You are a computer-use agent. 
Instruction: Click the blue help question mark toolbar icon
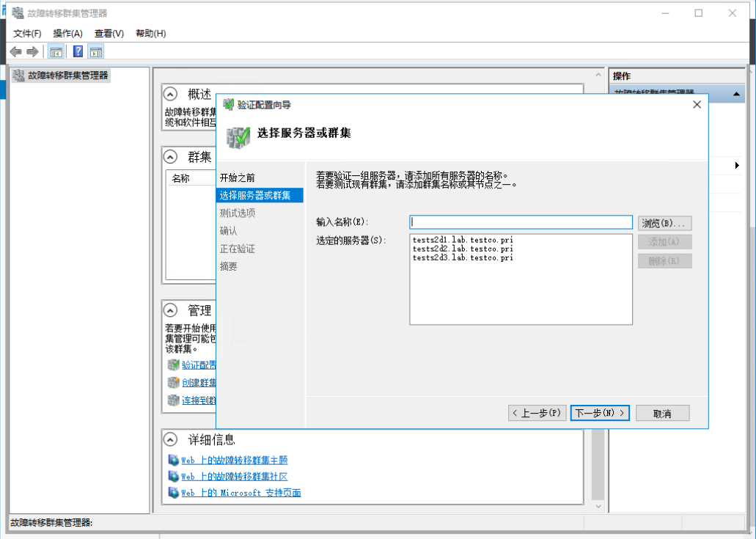(x=77, y=51)
